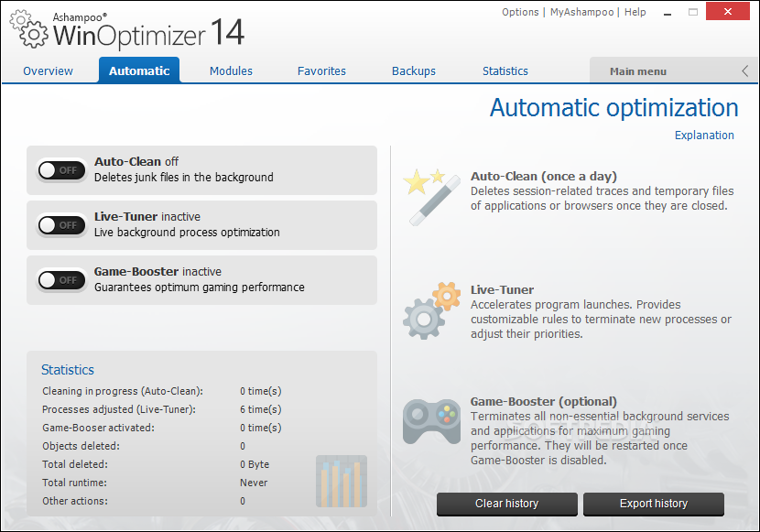Click 'Live background process optimization' text
The image size is (760, 532).
coord(187,232)
